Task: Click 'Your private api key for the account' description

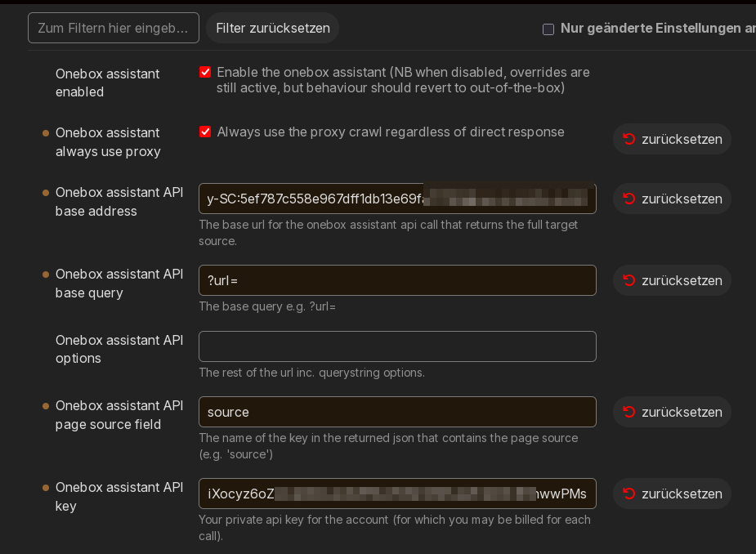Action: coord(395,528)
